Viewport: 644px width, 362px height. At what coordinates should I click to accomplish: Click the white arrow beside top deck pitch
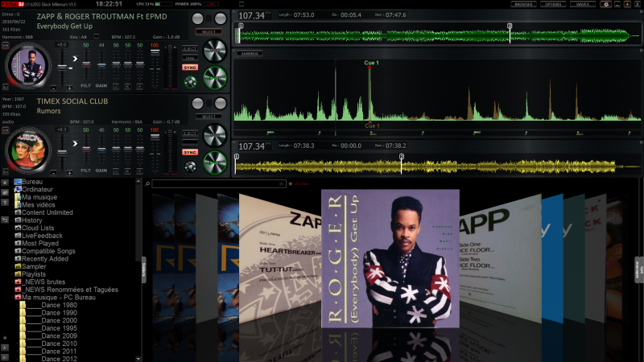tap(75, 59)
